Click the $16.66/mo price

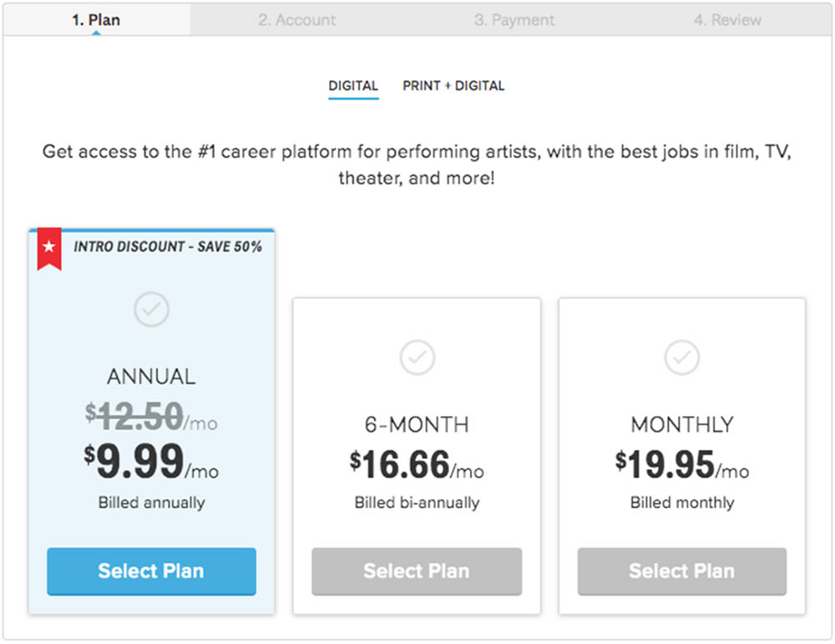pos(417,464)
